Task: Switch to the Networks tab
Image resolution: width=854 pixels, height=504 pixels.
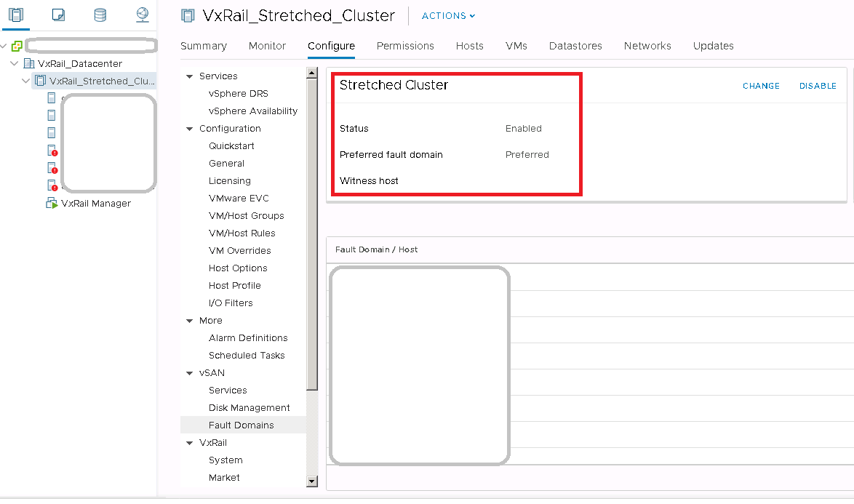Action: point(647,46)
